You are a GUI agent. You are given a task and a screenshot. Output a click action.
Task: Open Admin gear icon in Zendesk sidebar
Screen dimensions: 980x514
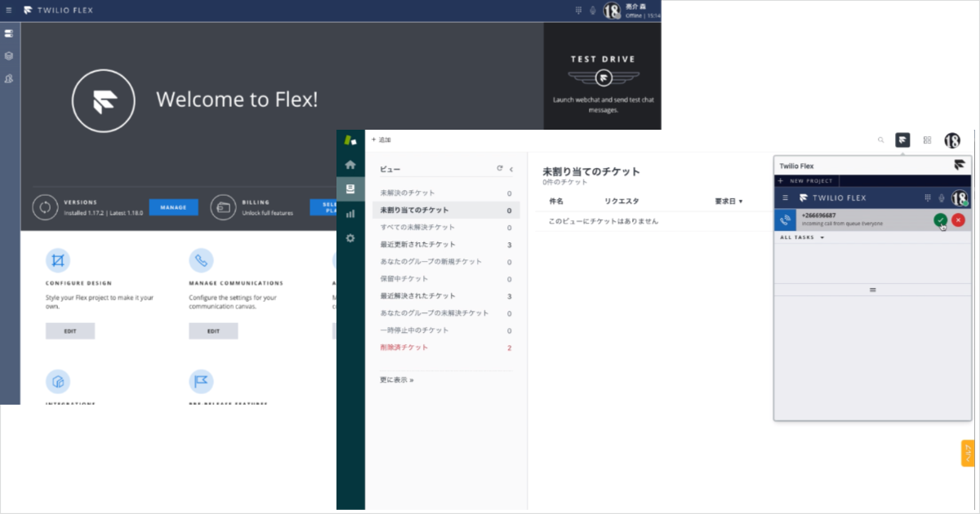click(350, 238)
